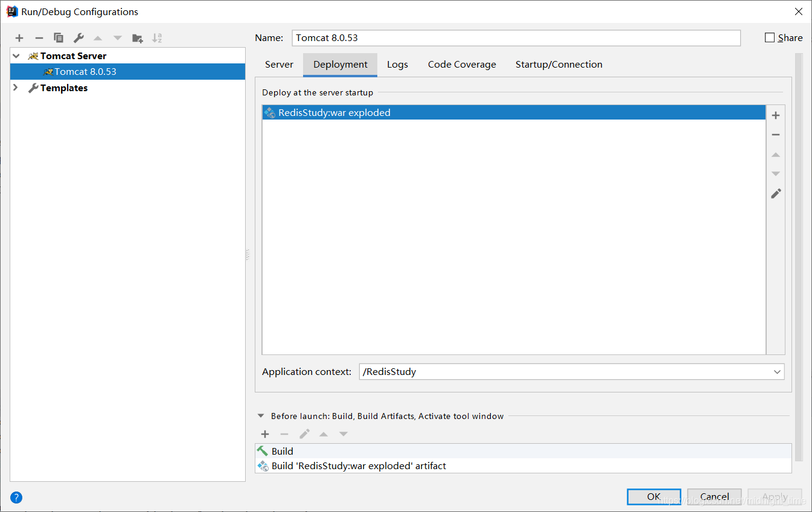This screenshot has height=512, width=812.
Task: Move configuration up in left toolbar
Action: pos(98,38)
